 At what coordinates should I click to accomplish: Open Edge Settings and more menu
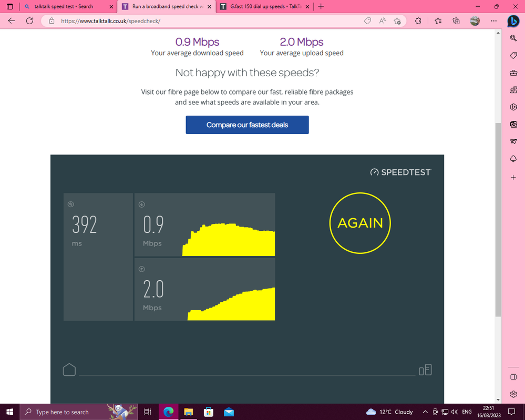pyautogui.click(x=494, y=21)
